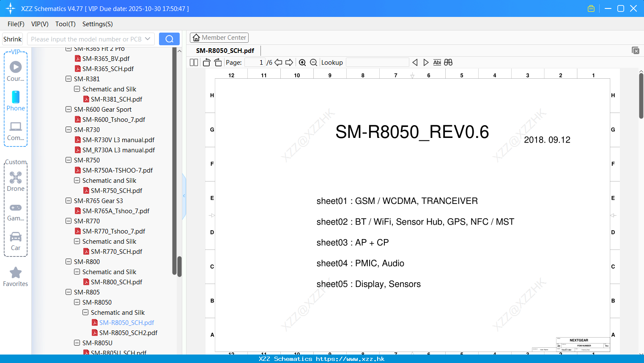The image size is (644, 363).
Task: Collapse the SM-R730 tree node
Action: (x=69, y=129)
